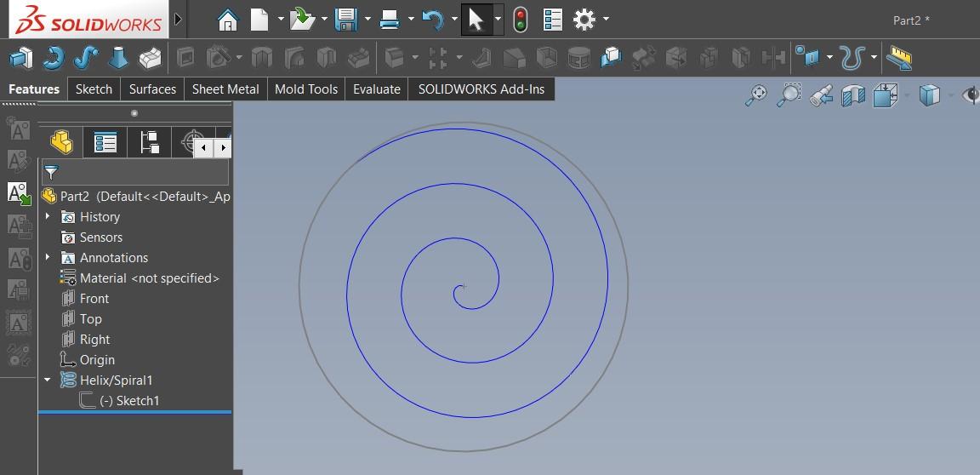
Task: Open the Surfaces tab
Action: point(152,89)
